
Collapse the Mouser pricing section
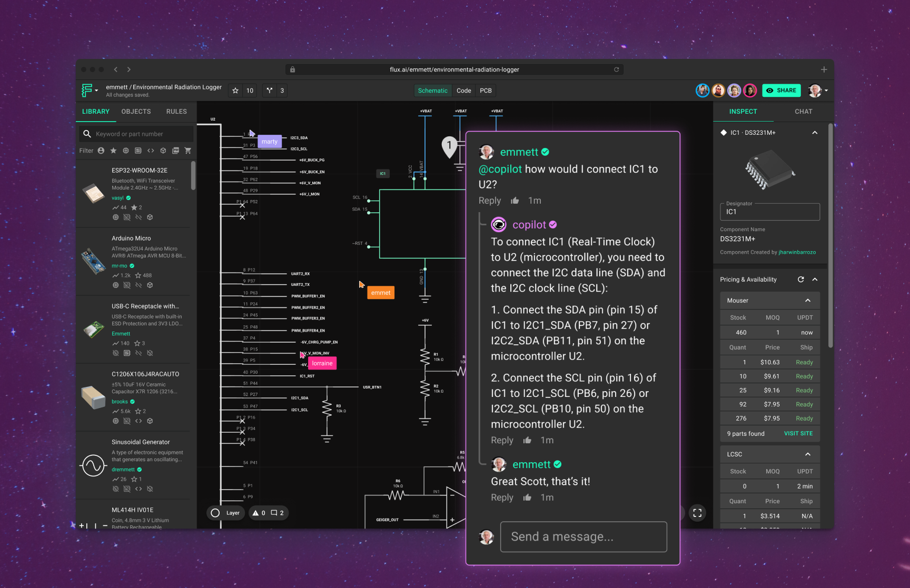(x=808, y=300)
